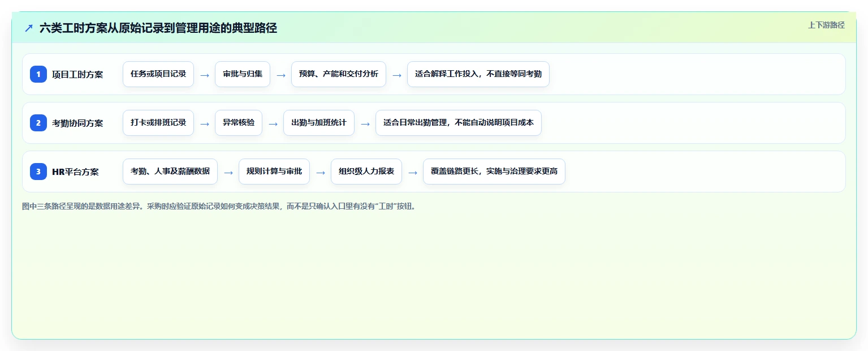The image size is (868, 351).
Task: Click the footnote text starting 图中三条路径
Action: click(221, 207)
